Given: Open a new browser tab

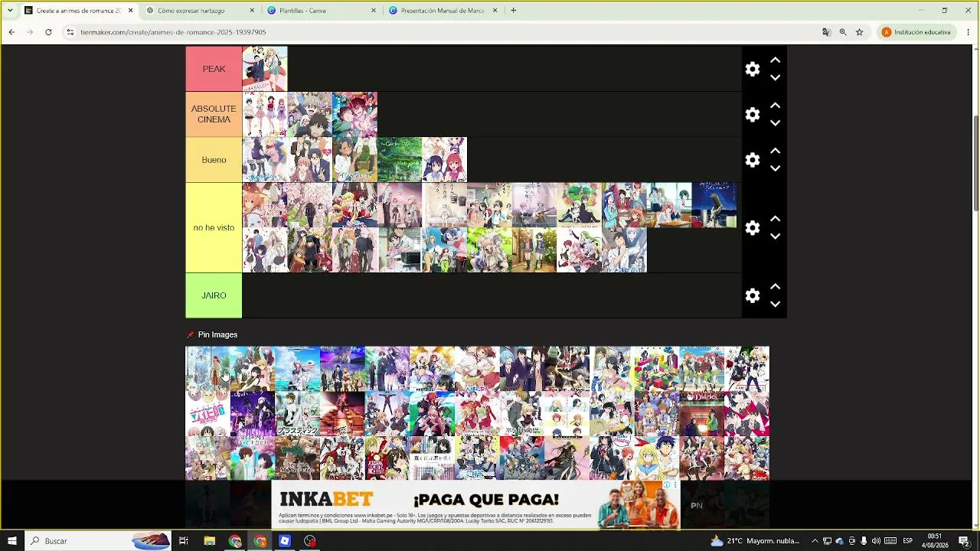Looking at the screenshot, I should coord(513,11).
